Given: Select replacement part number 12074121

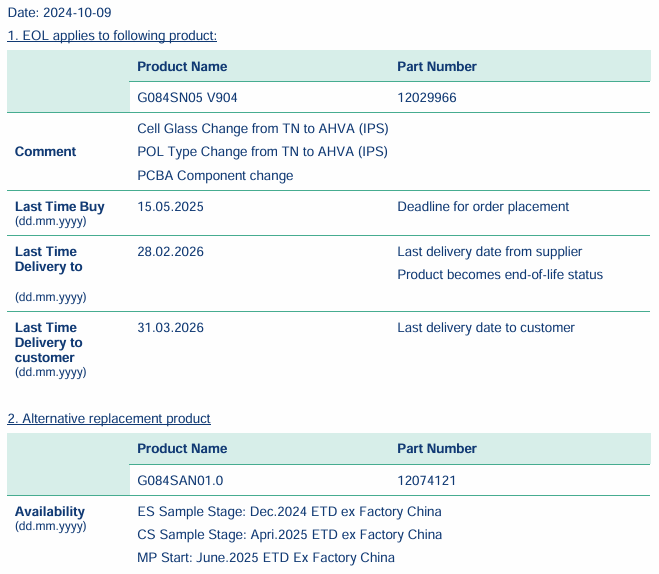Looking at the screenshot, I should click(427, 481).
